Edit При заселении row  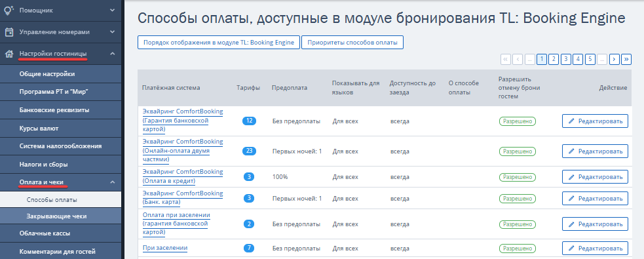(595, 248)
